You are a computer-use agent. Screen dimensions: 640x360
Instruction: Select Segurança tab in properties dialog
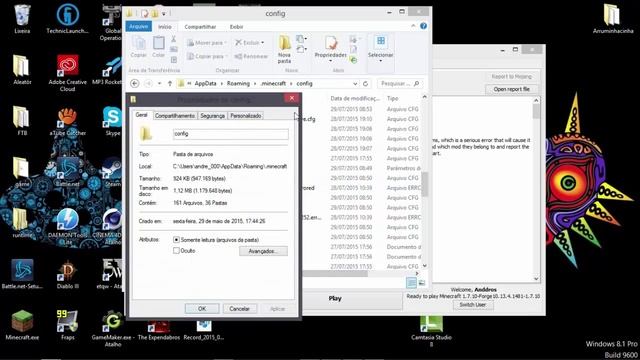click(212, 116)
